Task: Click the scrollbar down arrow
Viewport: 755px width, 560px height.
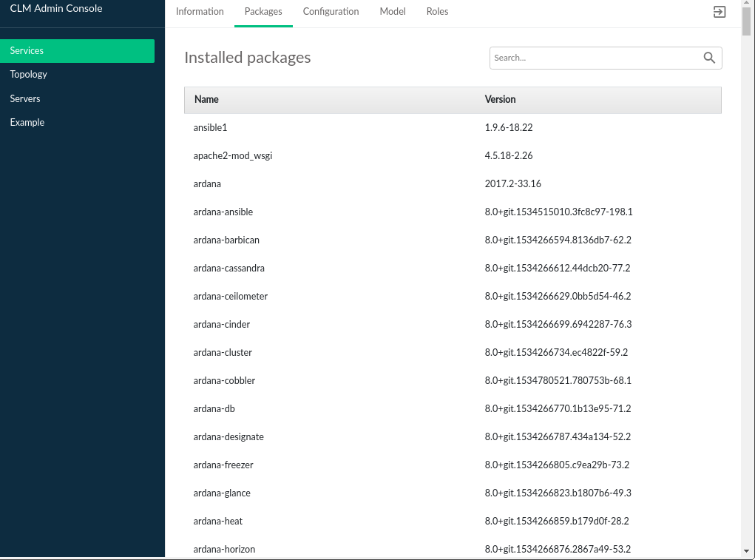Action: click(x=747, y=550)
